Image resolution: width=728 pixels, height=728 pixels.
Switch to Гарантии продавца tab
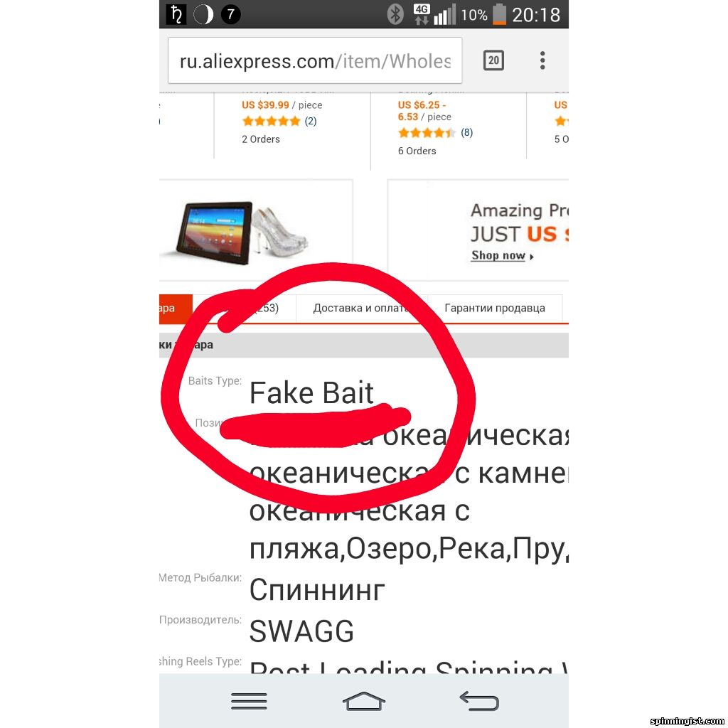(x=495, y=309)
